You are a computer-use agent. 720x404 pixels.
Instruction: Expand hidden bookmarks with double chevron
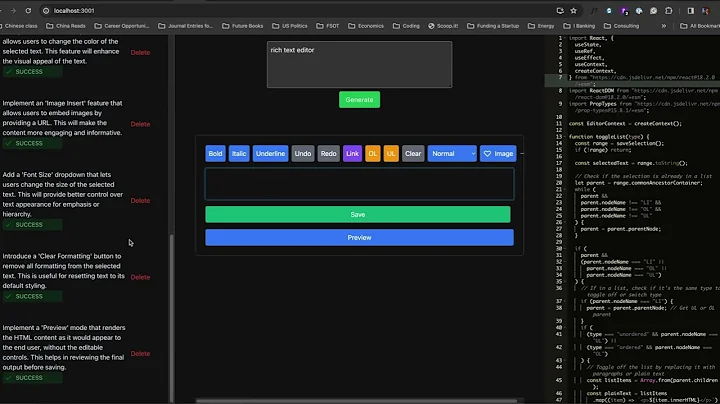(664, 26)
